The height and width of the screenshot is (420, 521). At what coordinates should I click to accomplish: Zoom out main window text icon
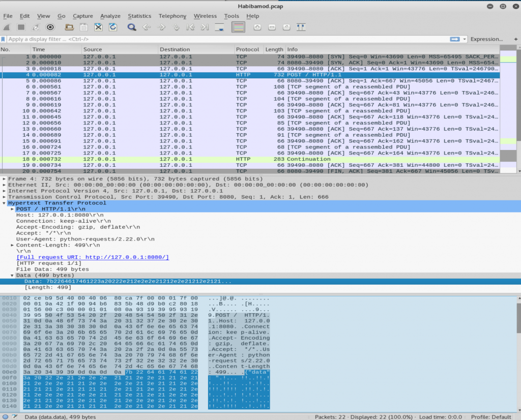[272, 27]
